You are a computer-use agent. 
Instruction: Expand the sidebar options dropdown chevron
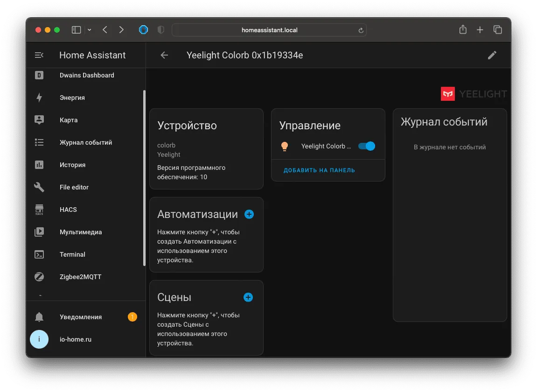[90, 30]
